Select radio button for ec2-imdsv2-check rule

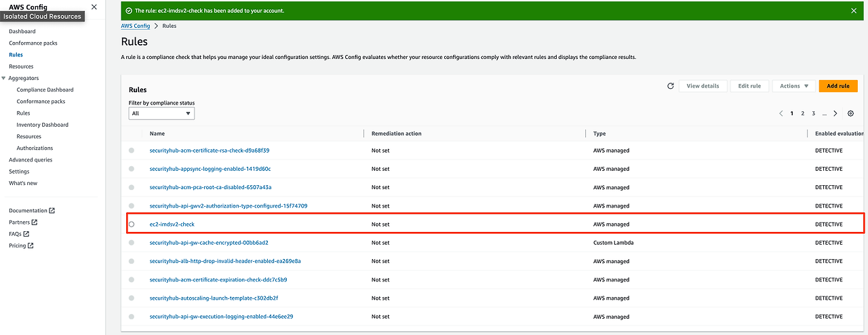coord(132,224)
